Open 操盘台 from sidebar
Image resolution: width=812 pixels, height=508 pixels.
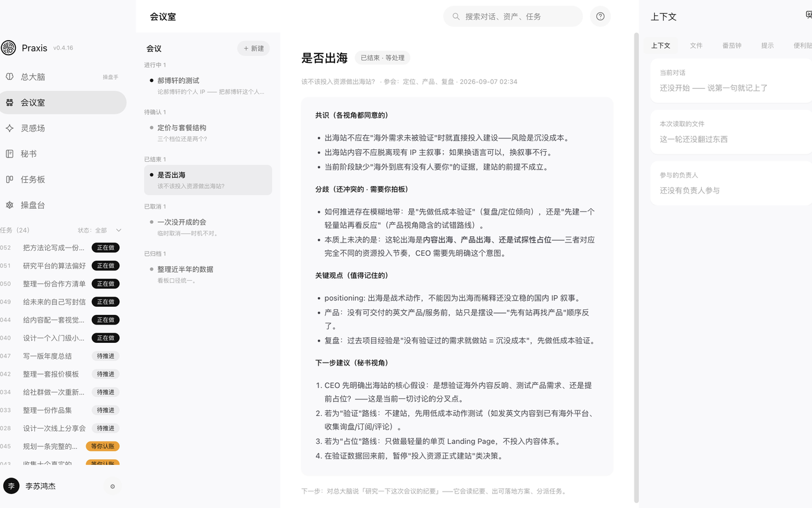tap(62, 205)
